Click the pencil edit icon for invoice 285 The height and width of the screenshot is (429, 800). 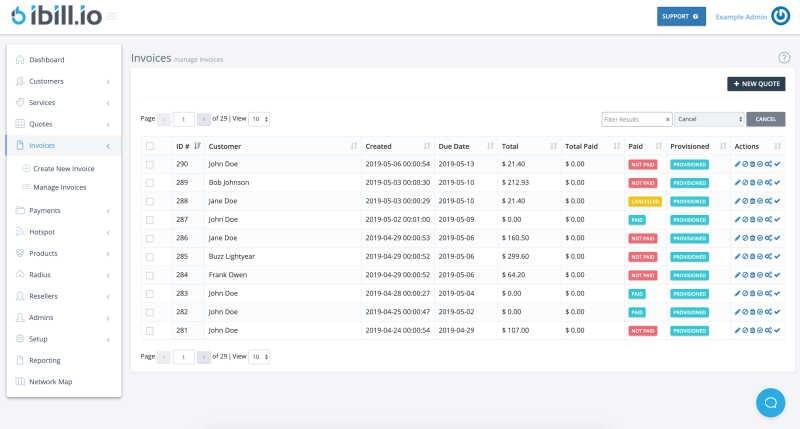click(x=737, y=257)
